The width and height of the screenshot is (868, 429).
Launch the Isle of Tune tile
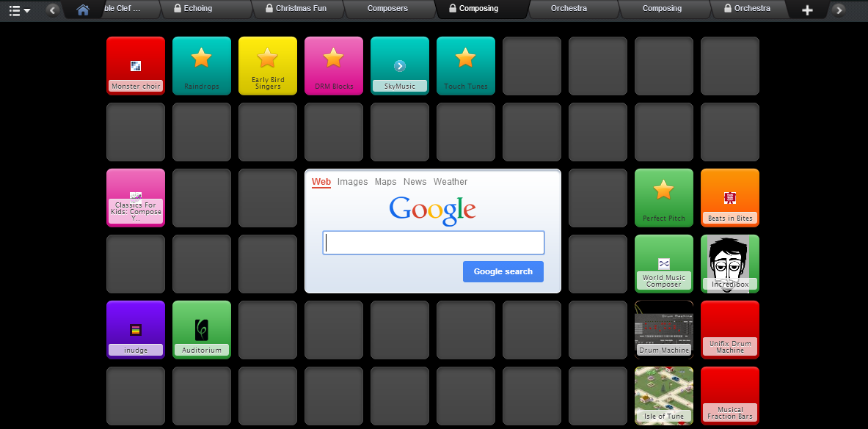coord(664,396)
